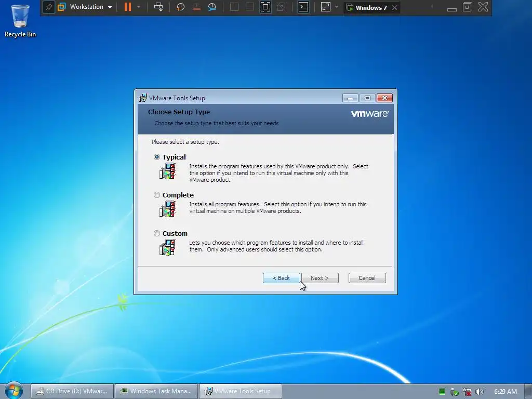
Task: Expand the stretch display dropdown arrow
Action: click(x=337, y=7)
